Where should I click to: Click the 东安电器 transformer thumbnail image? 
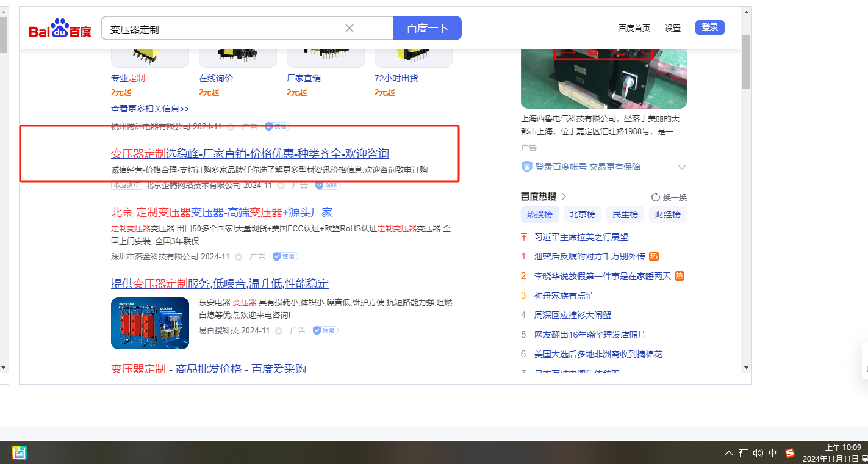coord(150,323)
